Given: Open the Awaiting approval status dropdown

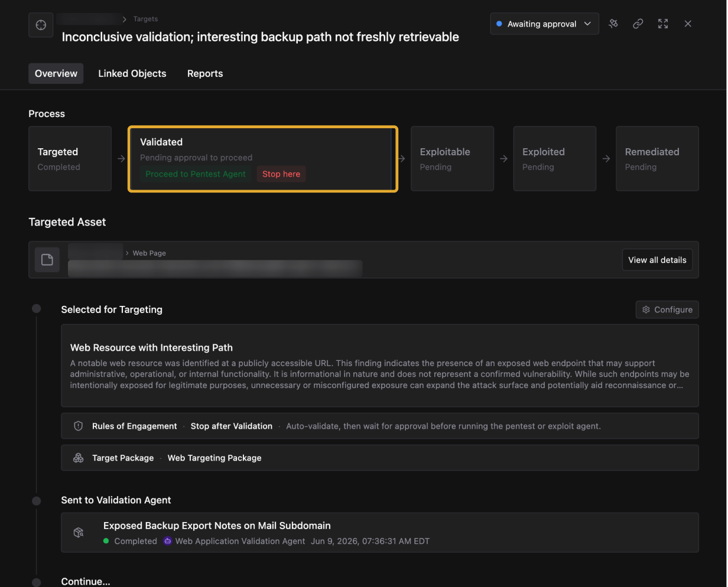Looking at the screenshot, I should click(x=544, y=24).
